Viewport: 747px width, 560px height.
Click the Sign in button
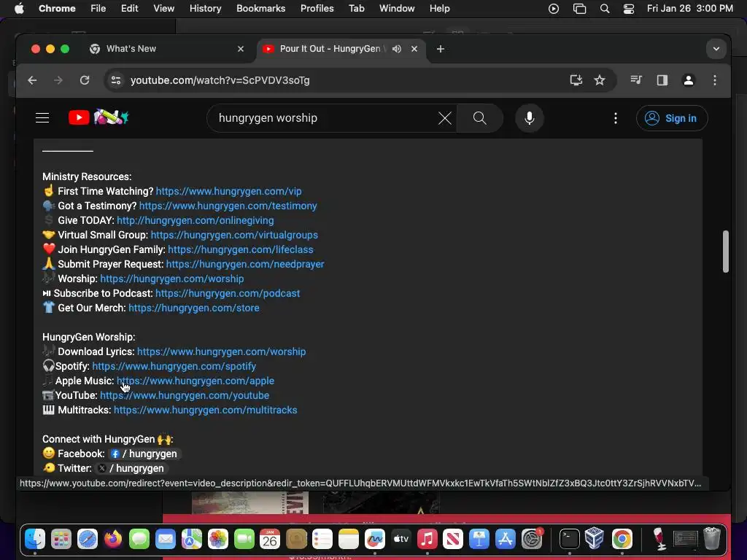(672, 118)
